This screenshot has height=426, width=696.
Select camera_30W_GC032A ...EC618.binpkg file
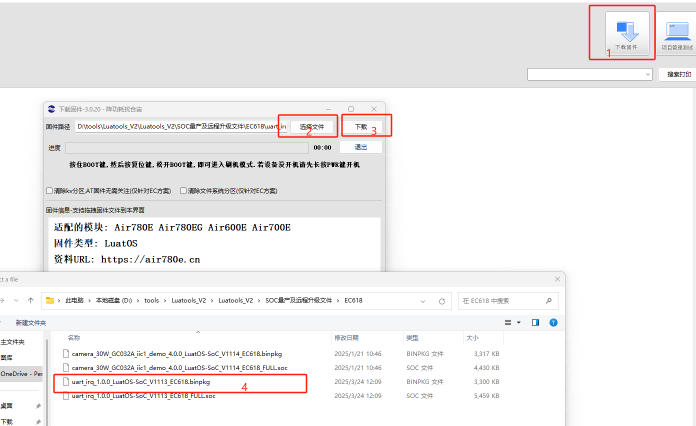coord(177,354)
